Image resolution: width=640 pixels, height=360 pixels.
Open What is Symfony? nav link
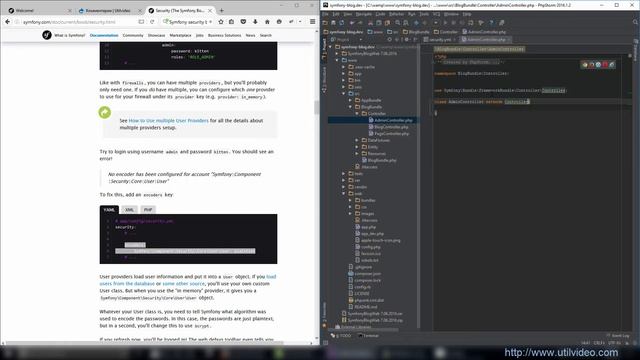click(70, 36)
